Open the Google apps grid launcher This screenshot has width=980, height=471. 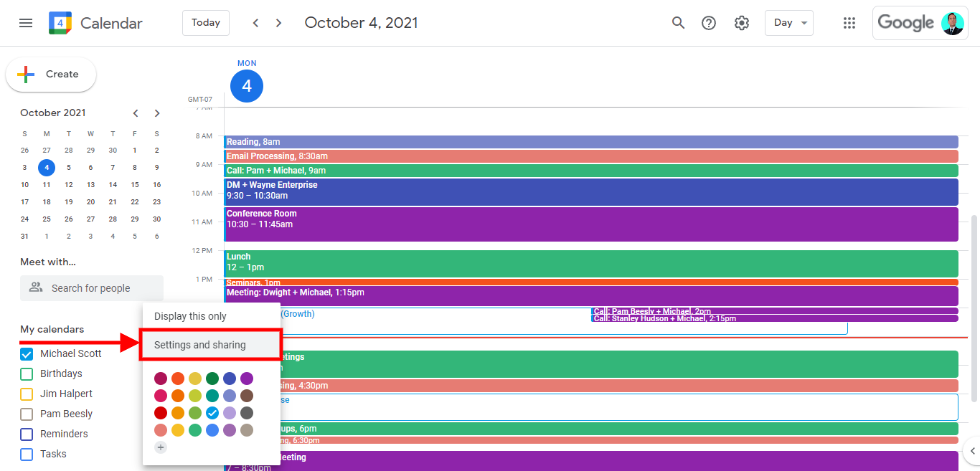point(849,22)
